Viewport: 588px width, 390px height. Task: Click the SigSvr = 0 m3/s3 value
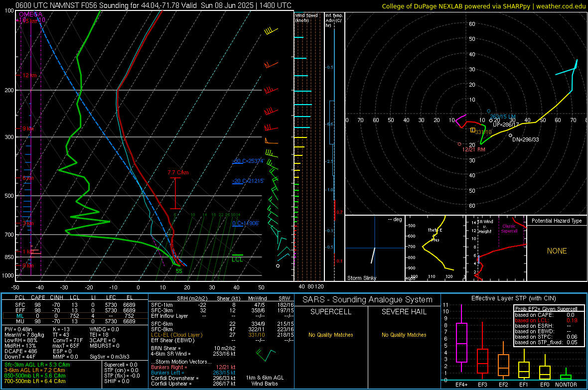click(110, 357)
